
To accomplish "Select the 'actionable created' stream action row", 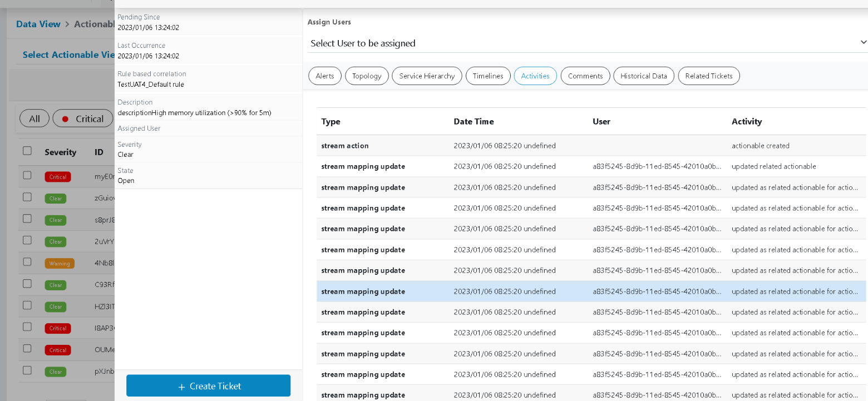I will click(591, 146).
